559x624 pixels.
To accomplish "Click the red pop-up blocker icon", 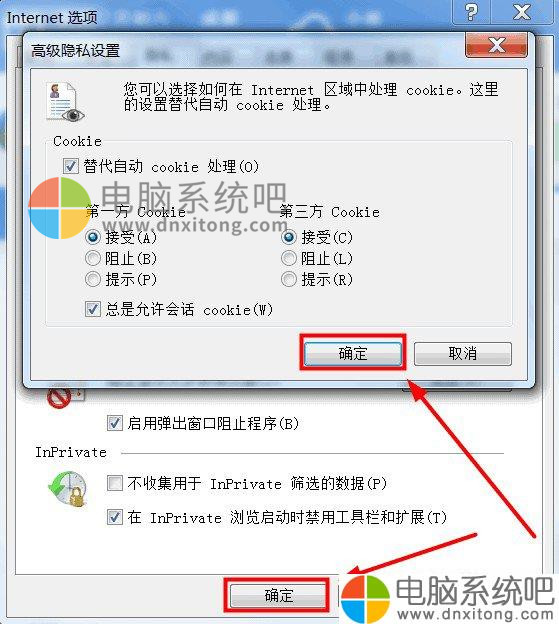I will click(x=60, y=397).
